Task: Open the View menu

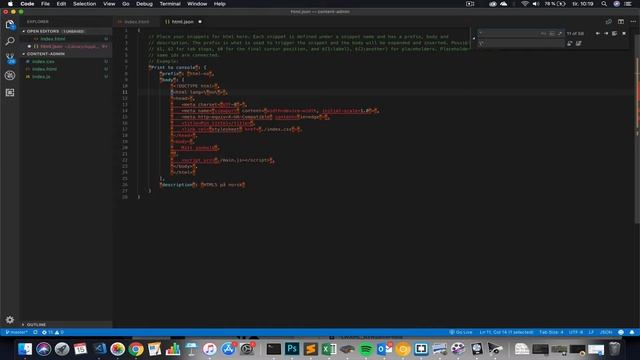Action: pos(109,4)
